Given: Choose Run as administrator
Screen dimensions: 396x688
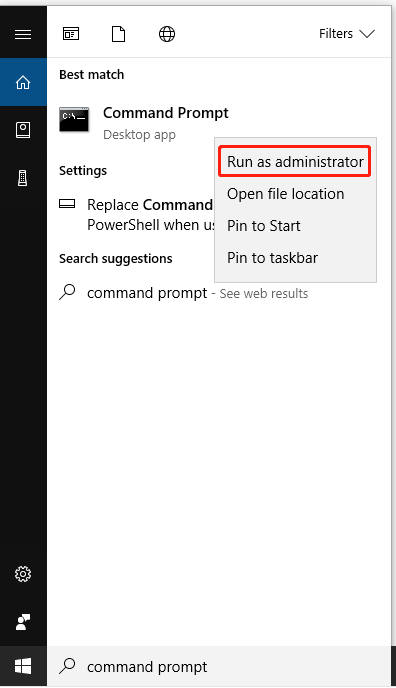Looking at the screenshot, I should 295,161.
